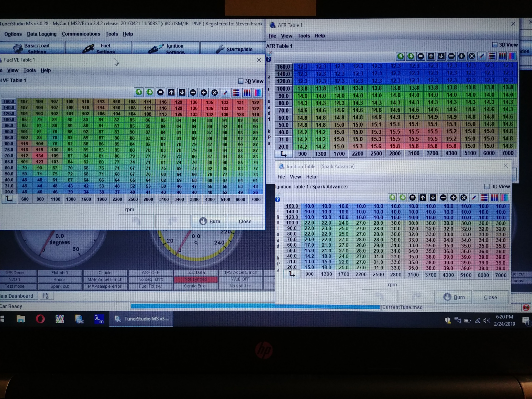Click the multiply X icon in AFR Table toolbar
The image size is (532, 399).
pyautogui.click(x=472, y=56)
